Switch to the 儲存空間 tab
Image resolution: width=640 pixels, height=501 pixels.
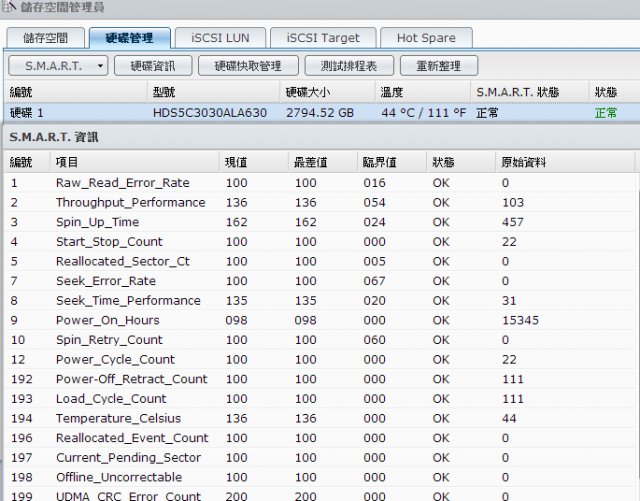pyautogui.click(x=45, y=38)
